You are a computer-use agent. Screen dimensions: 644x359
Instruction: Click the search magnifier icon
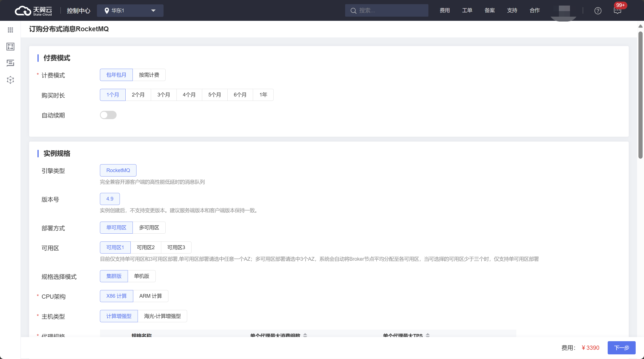coord(353,10)
